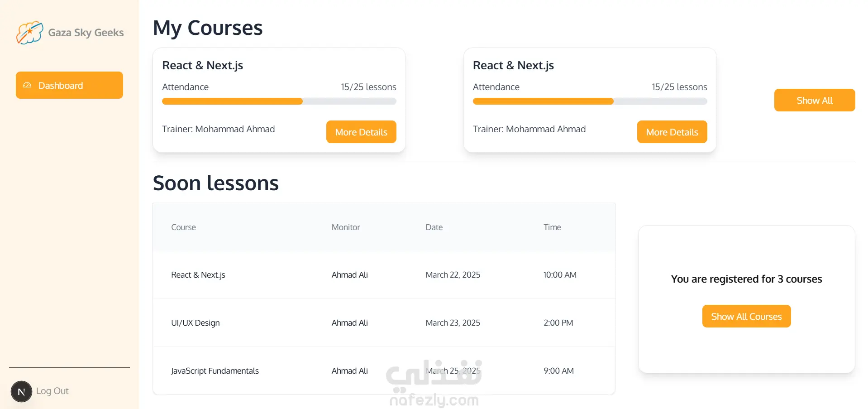Click the first React & Next.js card title
The width and height of the screenshot is (868, 409).
(x=202, y=66)
